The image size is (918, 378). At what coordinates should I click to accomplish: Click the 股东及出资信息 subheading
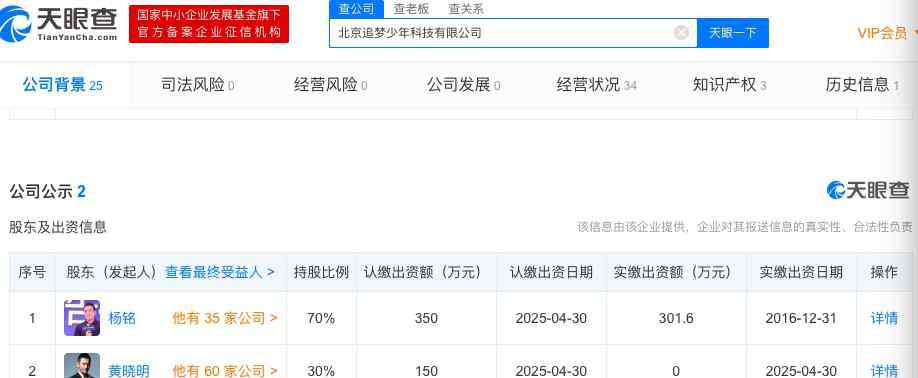57,227
